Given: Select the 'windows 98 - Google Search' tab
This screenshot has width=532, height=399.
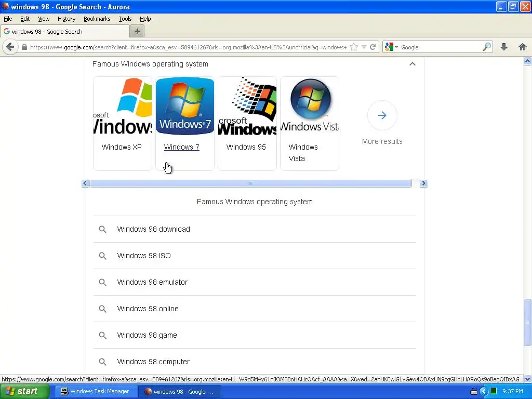Looking at the screenshot, I should point(65,32).
